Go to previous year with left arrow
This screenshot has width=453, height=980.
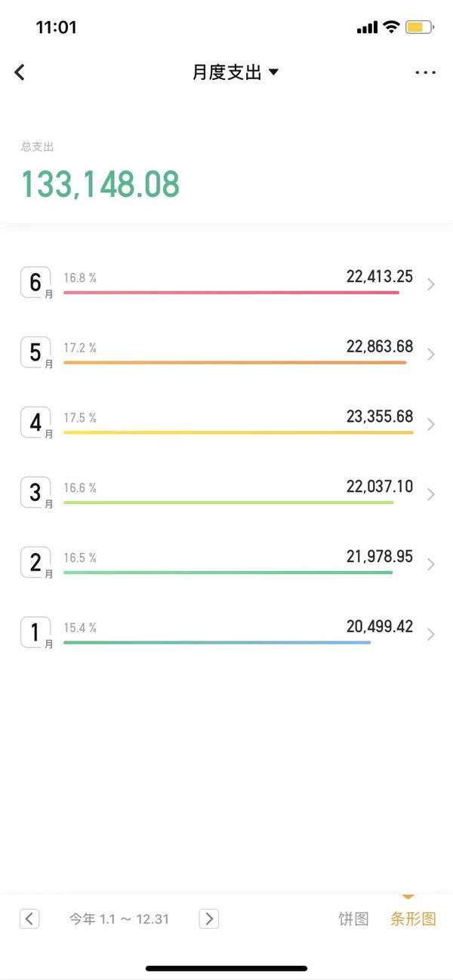pos(29,918)
